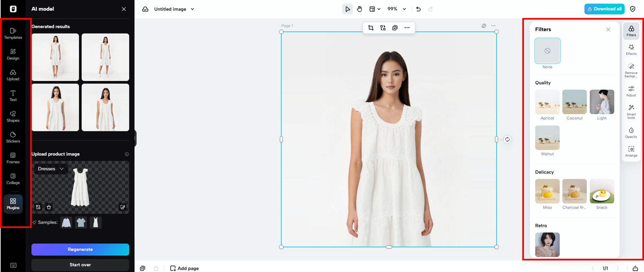This screenshot has height=272, width=644.
Task: Select the pointer selection tool
Action: (348, 9)
